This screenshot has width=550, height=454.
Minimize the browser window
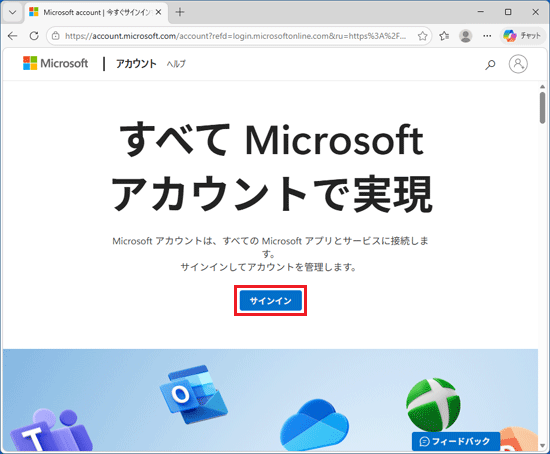tap(481, 12)
